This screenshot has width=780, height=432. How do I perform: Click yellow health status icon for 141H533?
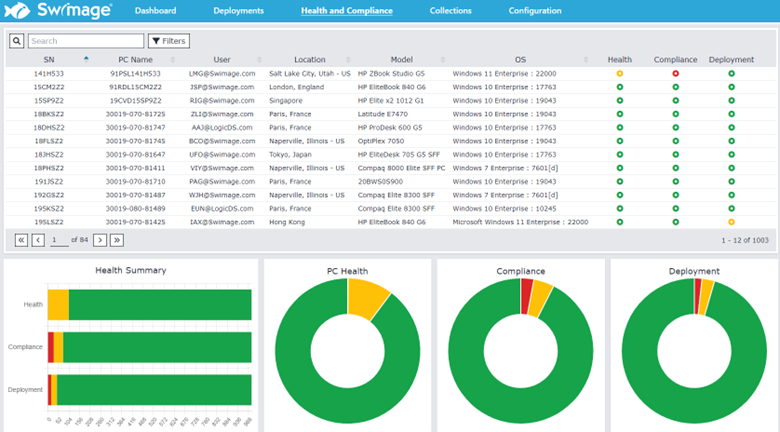619,73
